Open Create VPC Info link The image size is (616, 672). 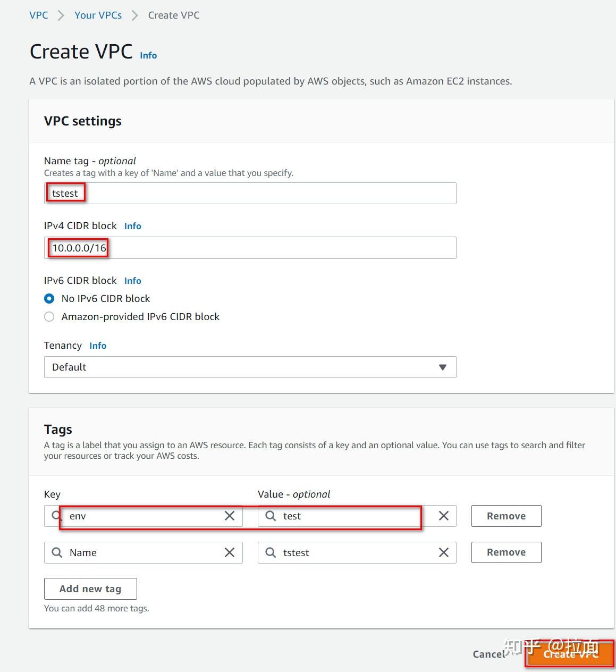click(x=148, y=55)
